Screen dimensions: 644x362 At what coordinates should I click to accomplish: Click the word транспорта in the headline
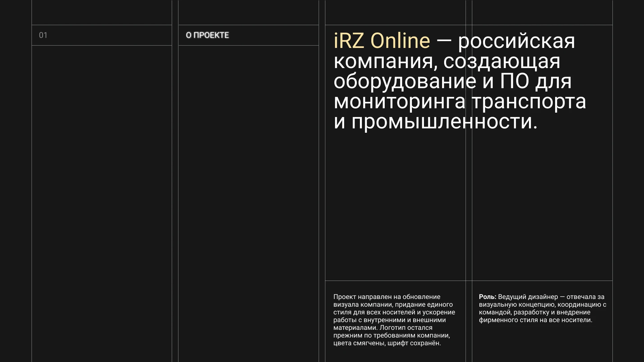(x=529, y=102)
